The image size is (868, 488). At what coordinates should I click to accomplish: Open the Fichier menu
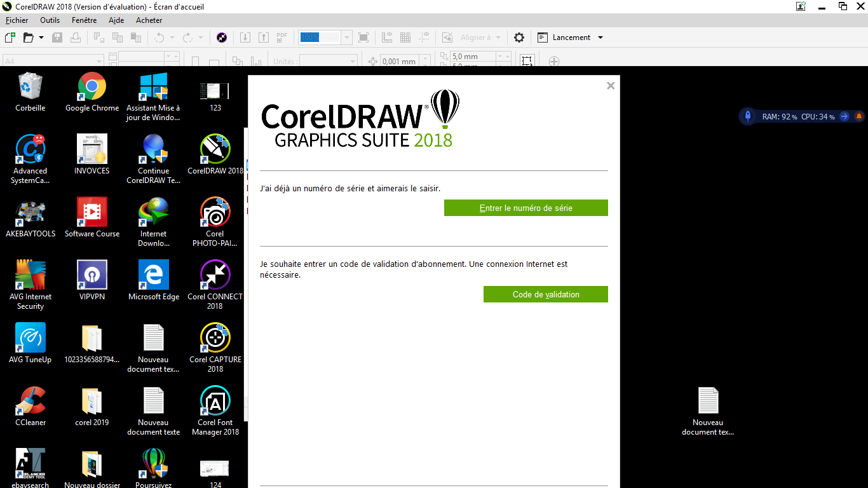[17, 20]
